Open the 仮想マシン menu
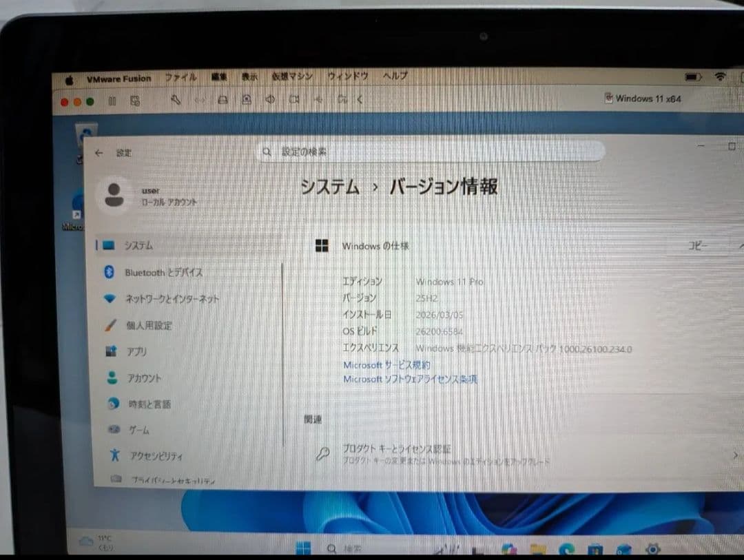 [x=292, y=76]
